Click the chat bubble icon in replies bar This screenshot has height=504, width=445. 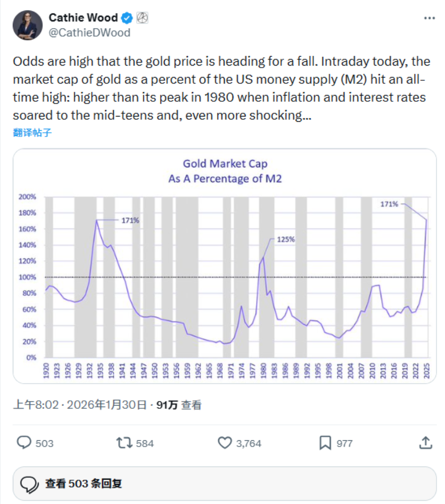(30, 484)
